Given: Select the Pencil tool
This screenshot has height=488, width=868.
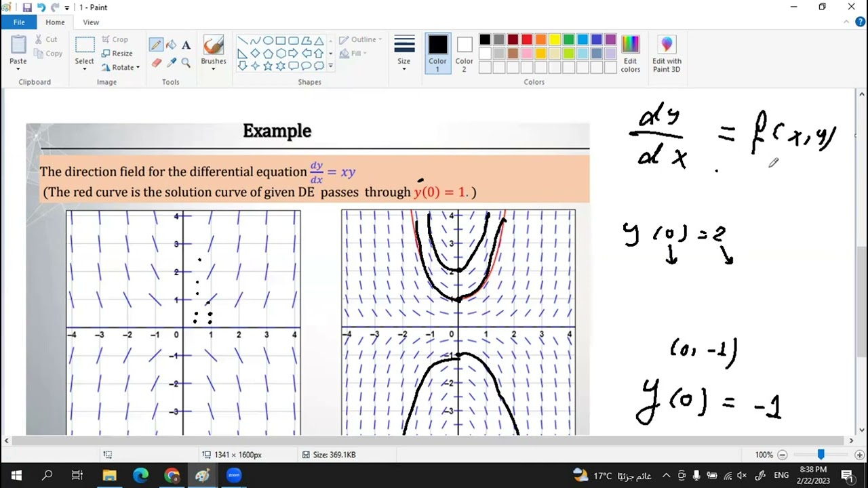Looking at the screenshot, I should [x=156, y=45].
